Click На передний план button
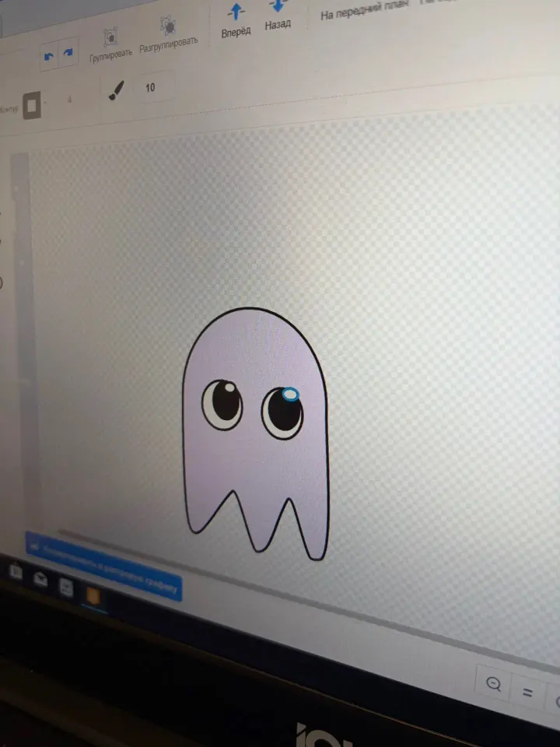This screenshot has width=560, height=747. click(364, 10)
